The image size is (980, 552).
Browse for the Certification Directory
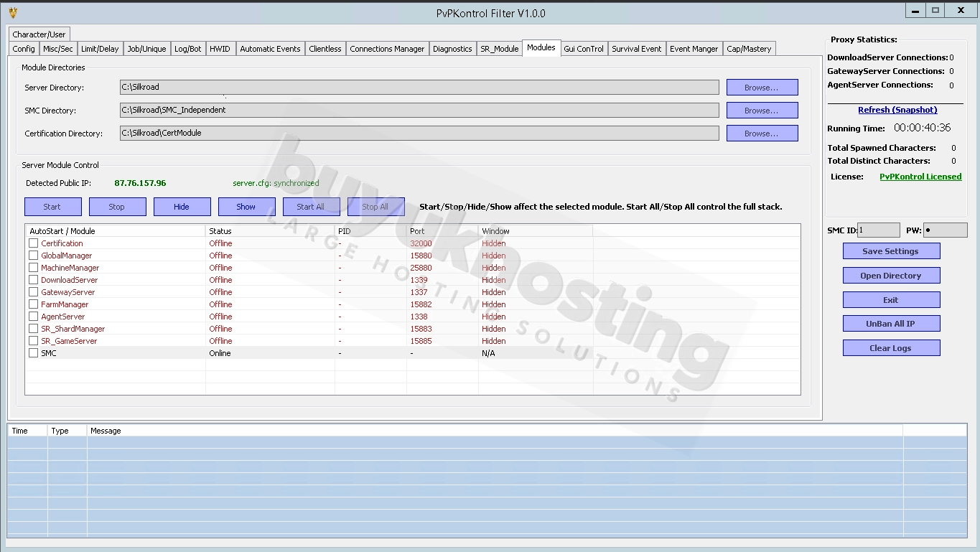point(762,134)
